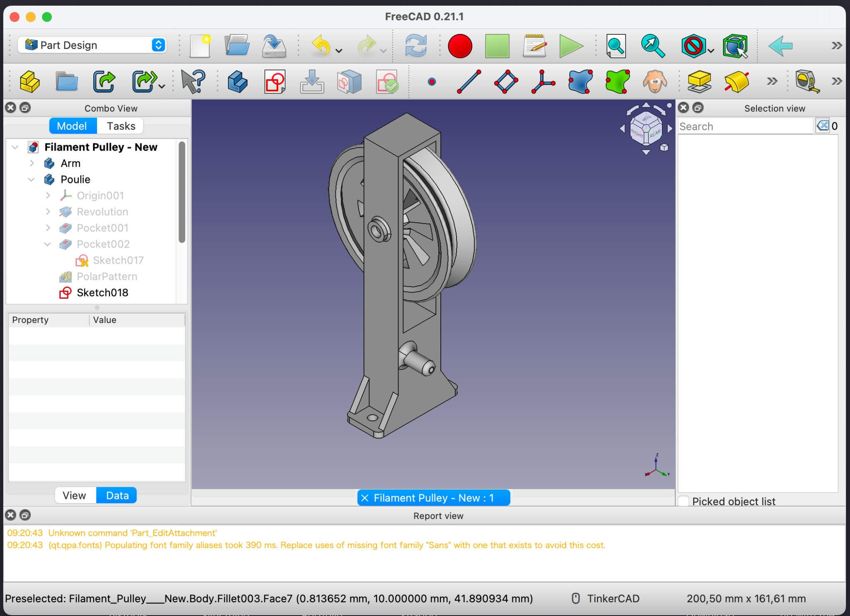Screen dimensions: 850x616
Task: Enable the Picked object list checkbox
Action: pyautogui.click(x=684, y=501)
